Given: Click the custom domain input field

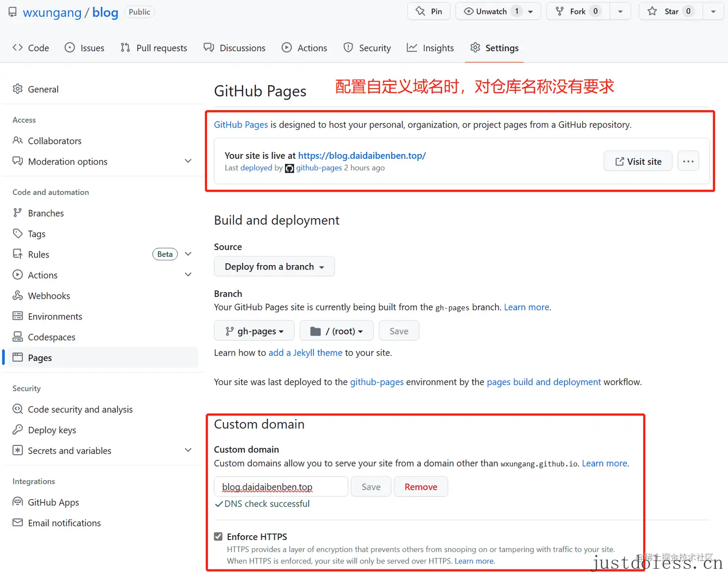Looking at the screenshot, I should click(x=281, y=487).
